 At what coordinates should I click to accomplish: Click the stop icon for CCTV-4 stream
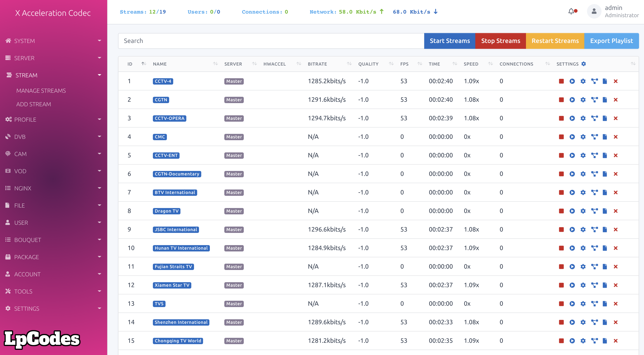(x=561, y=81)
